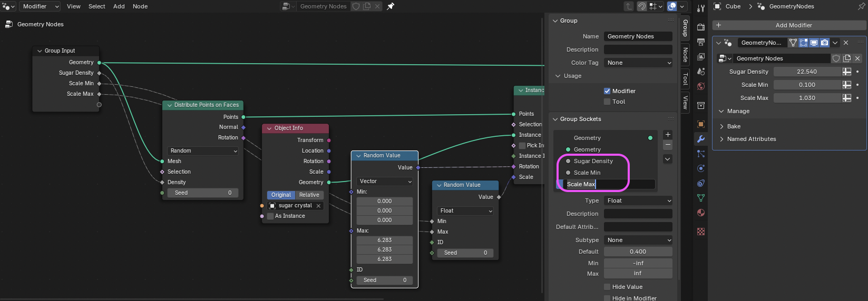Image resolution: width=868 pixels, height=301 pixels.
Task: Open the Modifier editor type dropdown
Action: [40, 6]
